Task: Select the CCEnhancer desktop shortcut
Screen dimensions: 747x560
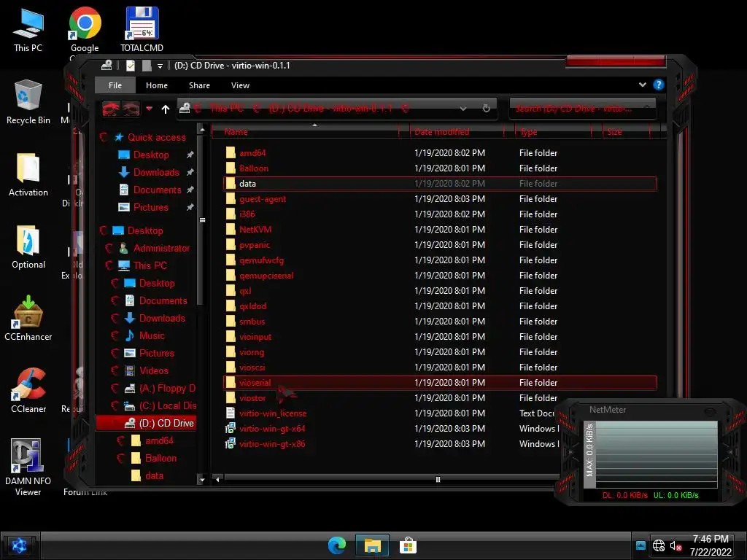Action: [28, 318]
